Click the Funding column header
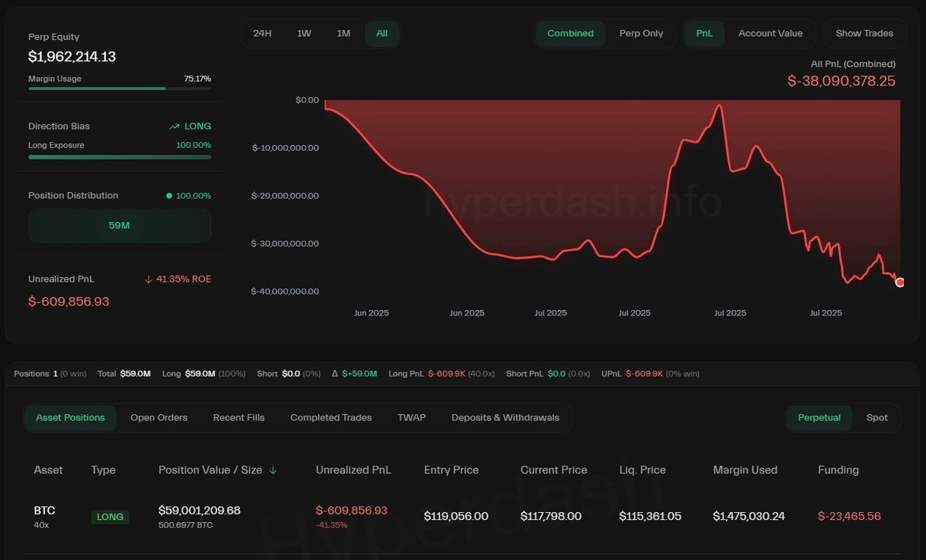Viewport: 926px width, 560px height. pyautogui.click(x=838, y=470)
